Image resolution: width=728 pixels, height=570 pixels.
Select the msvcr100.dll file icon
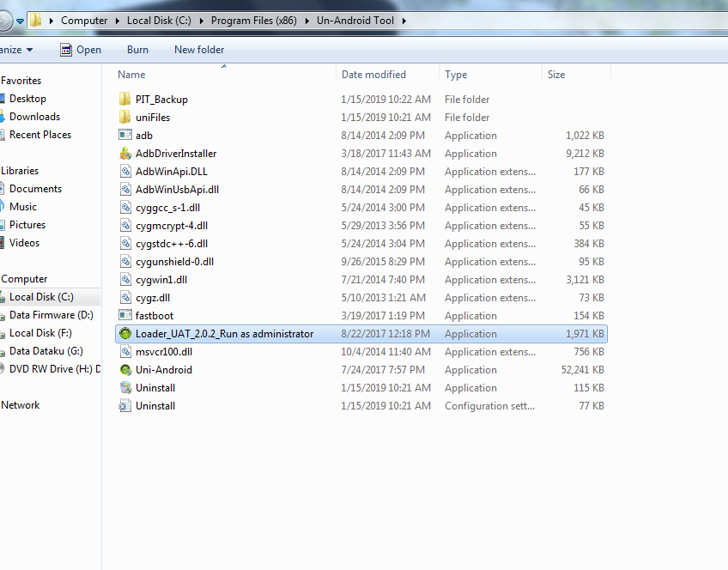[x=124, y=352]
